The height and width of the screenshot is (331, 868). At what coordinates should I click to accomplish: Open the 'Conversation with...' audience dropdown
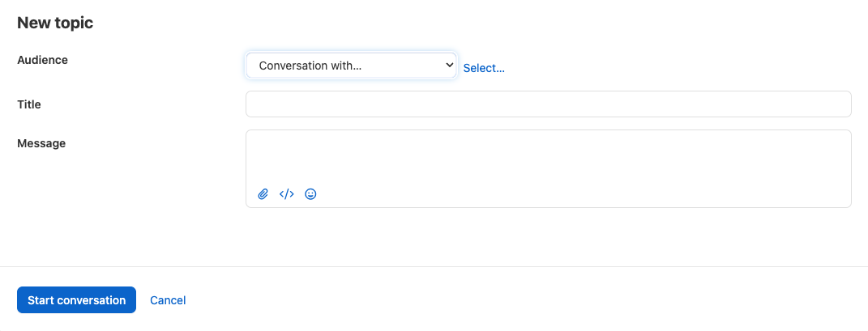tap(352, 66)
